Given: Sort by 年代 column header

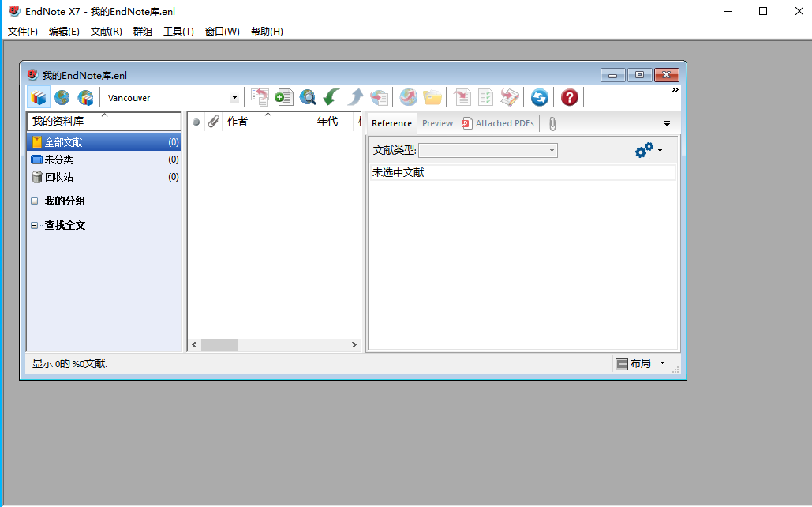Looking at the screenshot, I should point(332,122).
